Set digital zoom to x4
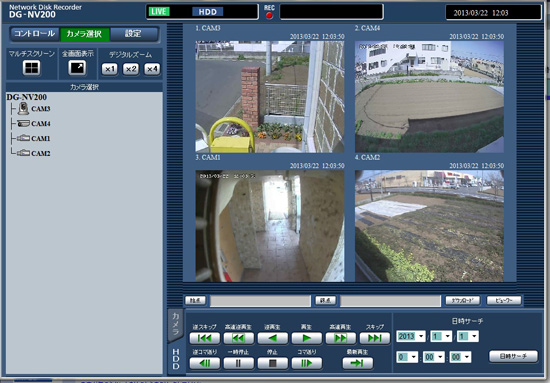 click(152, 69)
